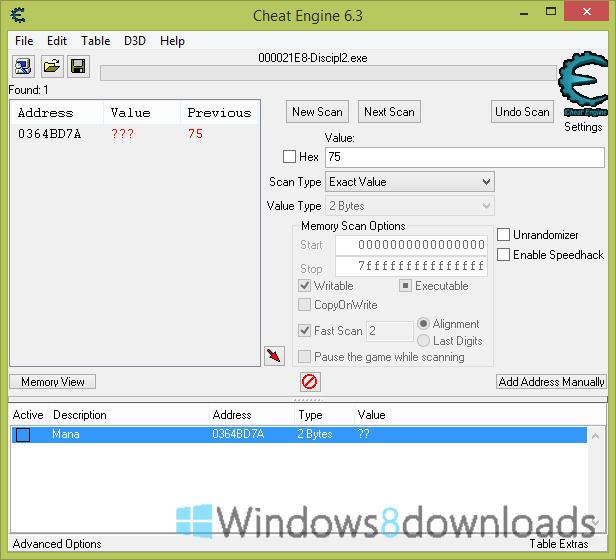The height and width of the screenshot is (560, 616).
Task: Open the Edit menu
Action: click(x=57, y=40)
